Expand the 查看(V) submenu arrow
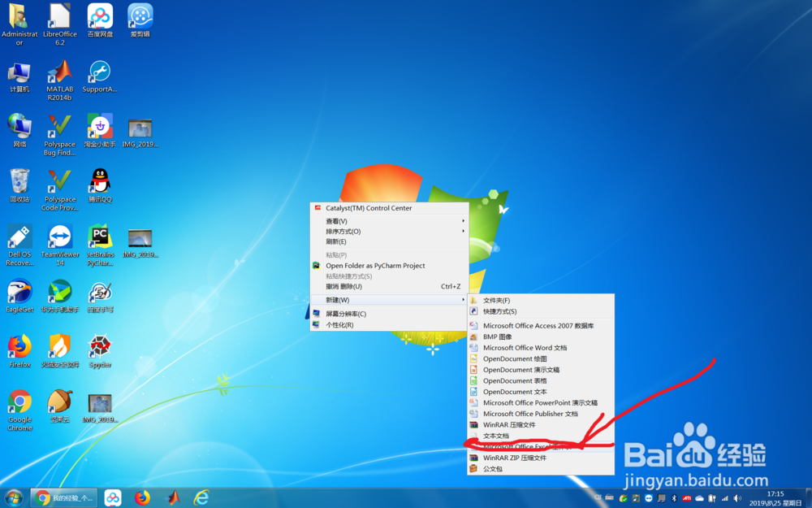This screenshot has height=508, width=812. (x=463, y=221)
